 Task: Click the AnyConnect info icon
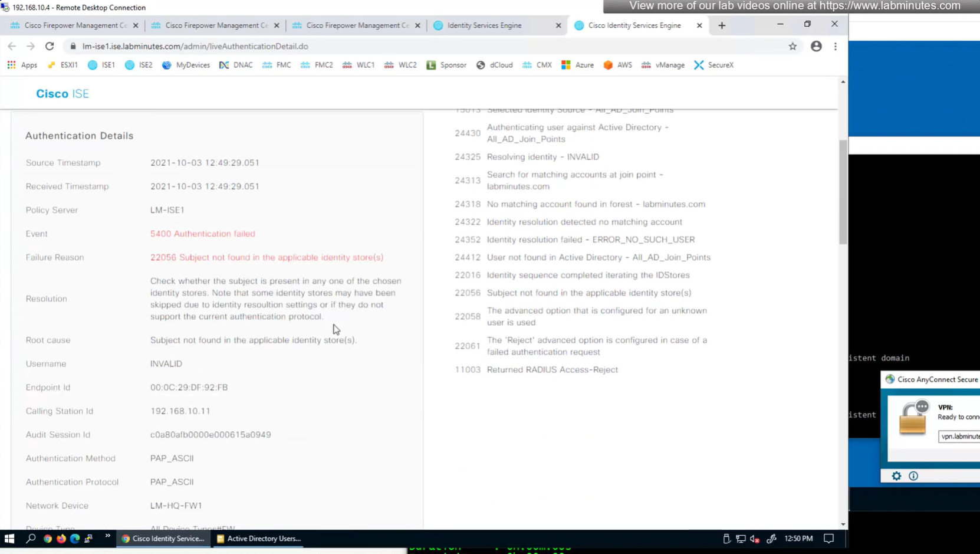[x=913, y=476]
